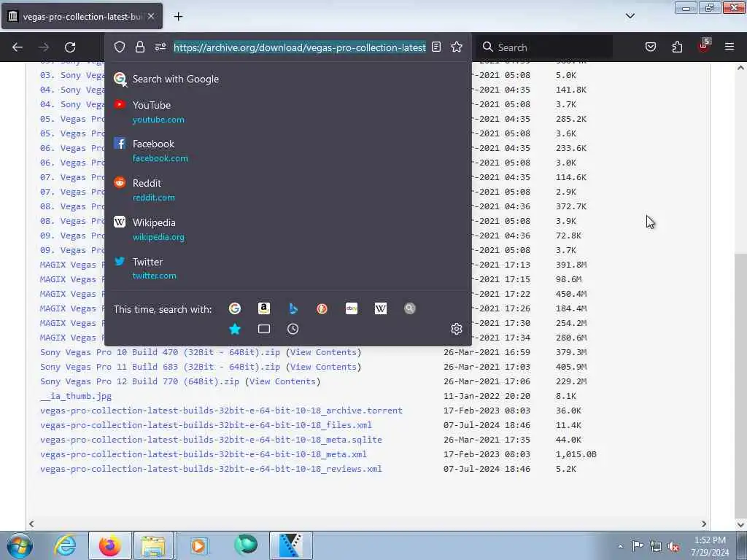
Task: Open Windows Explorer folder in taskbar
Action: (153, 545)
